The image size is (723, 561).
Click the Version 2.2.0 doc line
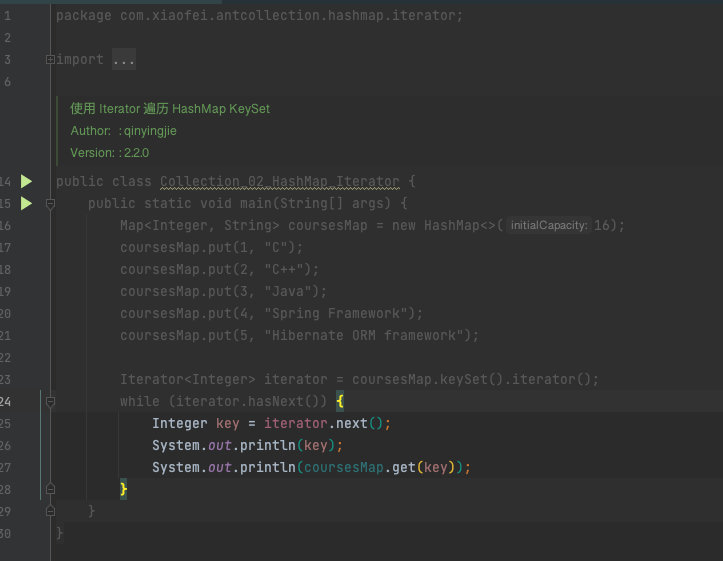[109, 153]
